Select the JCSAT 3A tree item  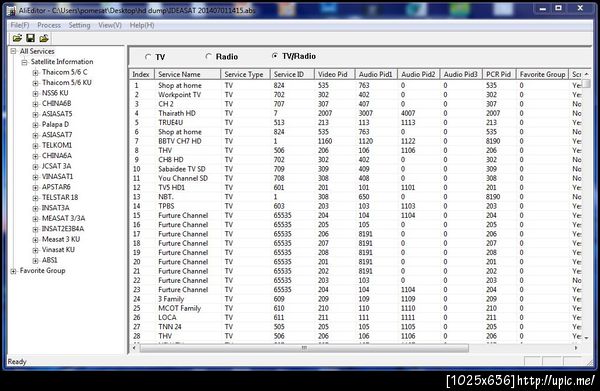coord(56,166)
